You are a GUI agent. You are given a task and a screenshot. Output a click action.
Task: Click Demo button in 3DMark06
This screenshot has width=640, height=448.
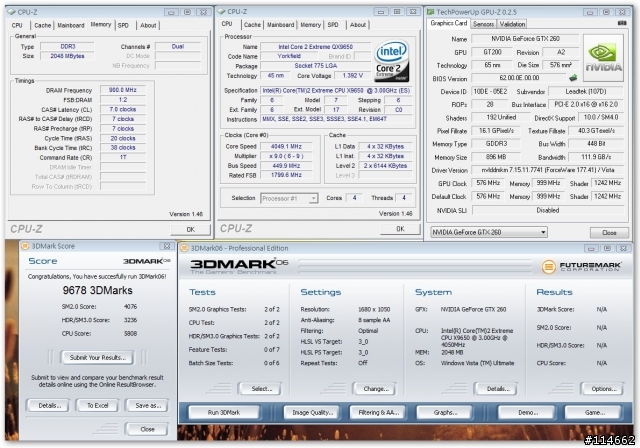tap(528, 413)
